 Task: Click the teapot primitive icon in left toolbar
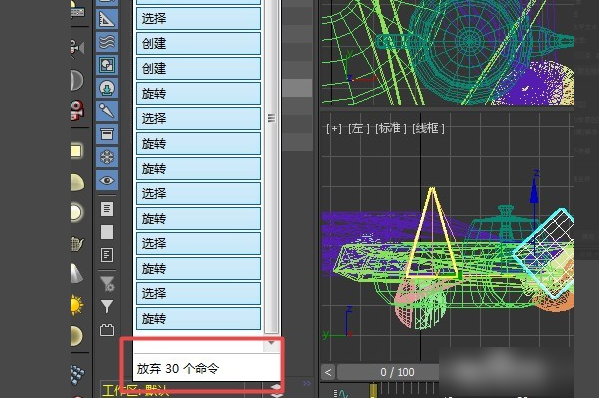point(77,243)
